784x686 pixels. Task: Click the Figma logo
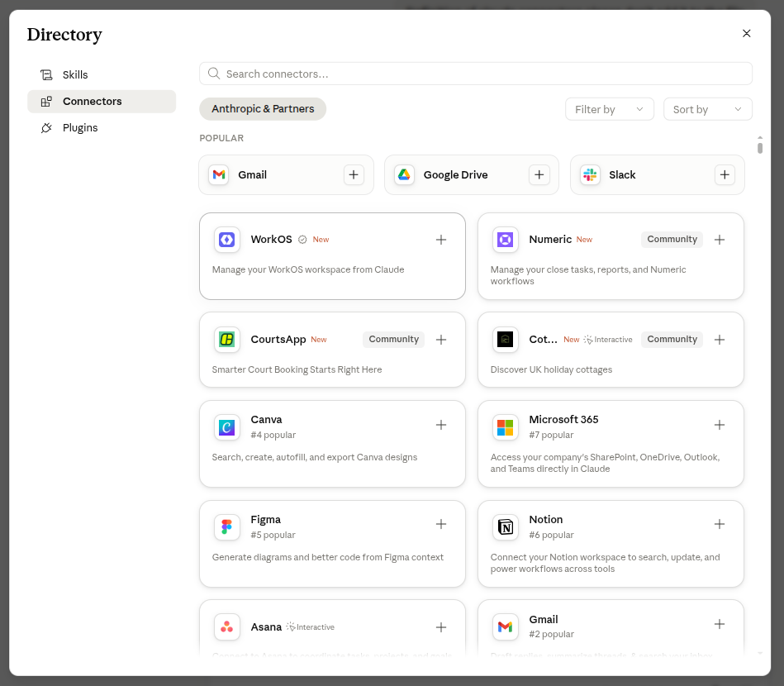227,526
